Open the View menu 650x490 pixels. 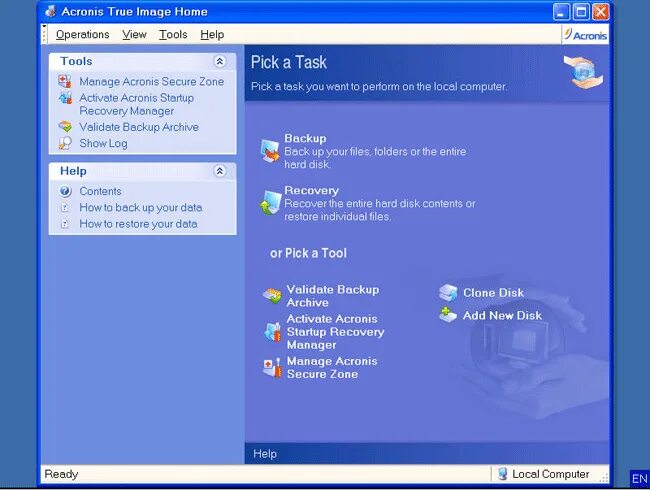(134, 34)
